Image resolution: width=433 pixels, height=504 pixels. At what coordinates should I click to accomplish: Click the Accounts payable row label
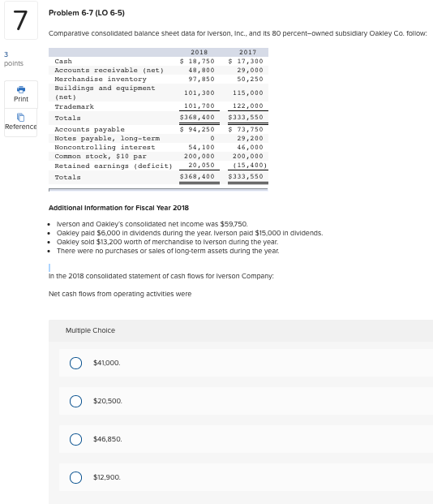[90, 129]
